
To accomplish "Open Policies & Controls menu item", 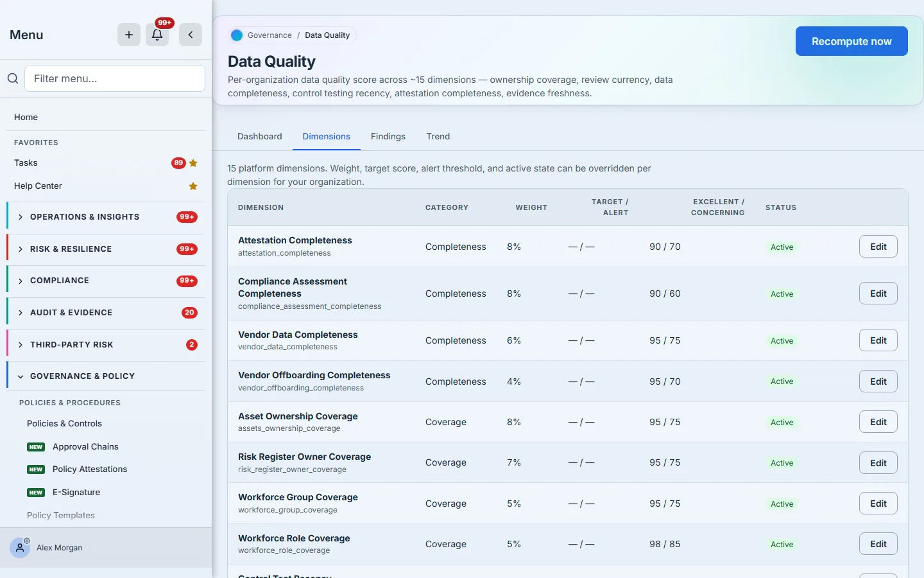I will tap(64, 424).
